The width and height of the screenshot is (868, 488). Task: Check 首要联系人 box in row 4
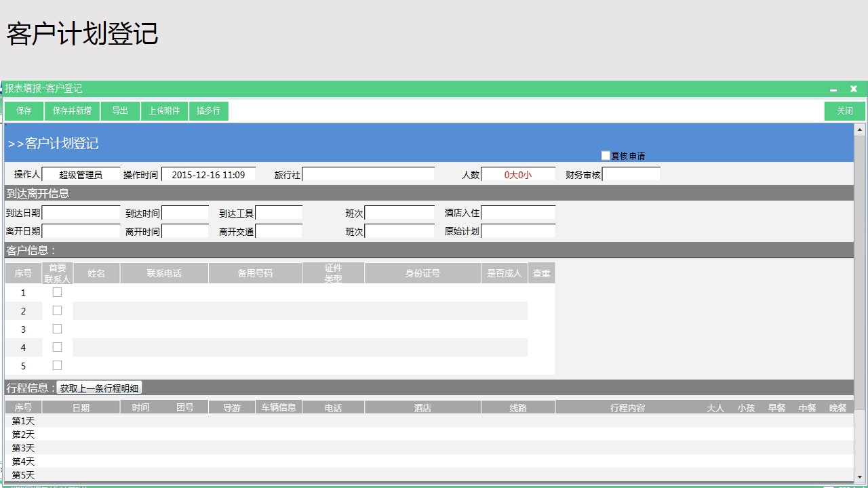(58, 347)
